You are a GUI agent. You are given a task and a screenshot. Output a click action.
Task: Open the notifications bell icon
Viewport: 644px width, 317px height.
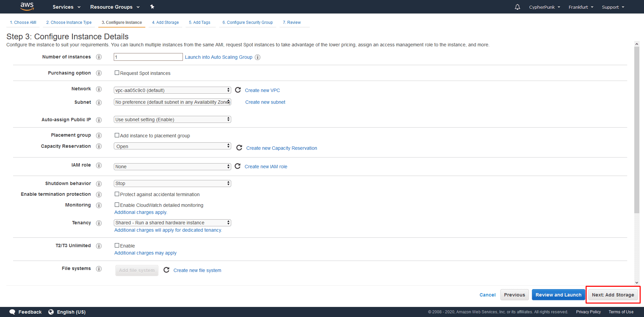[517, 7]
